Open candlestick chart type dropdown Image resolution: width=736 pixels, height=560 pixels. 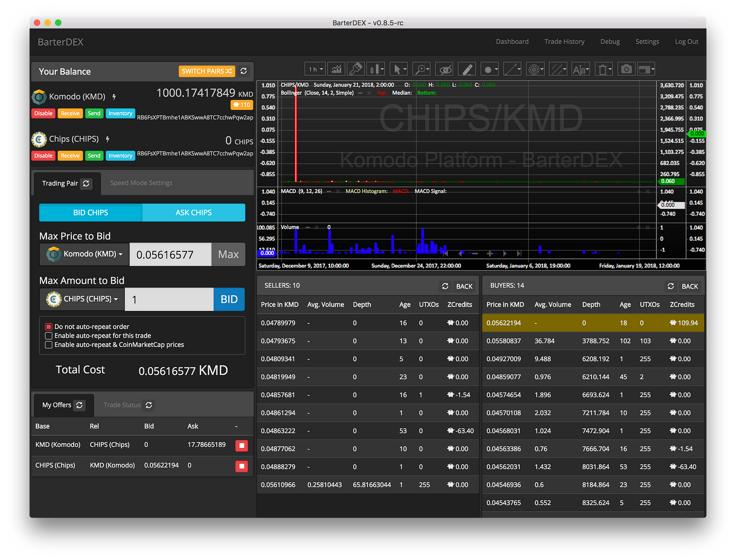[x=376, y=69]
